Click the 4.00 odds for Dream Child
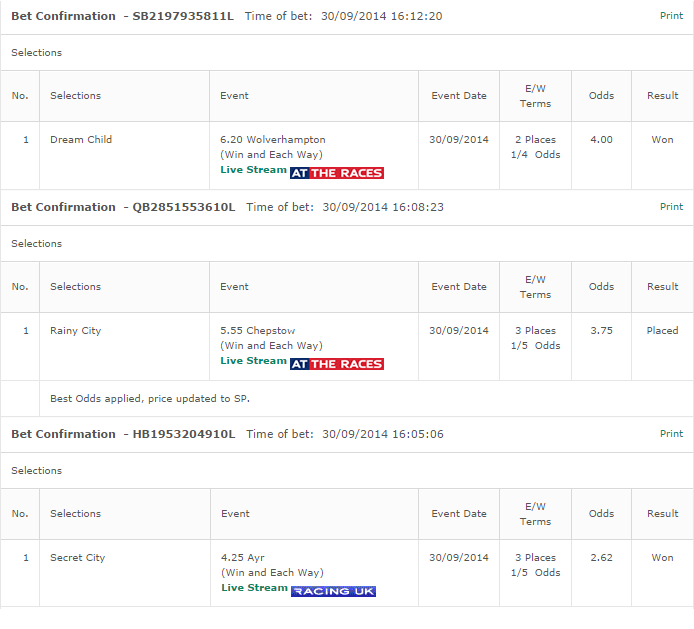Image resolution: width=694 pixels, height=629 pixels. coord(601,139)
